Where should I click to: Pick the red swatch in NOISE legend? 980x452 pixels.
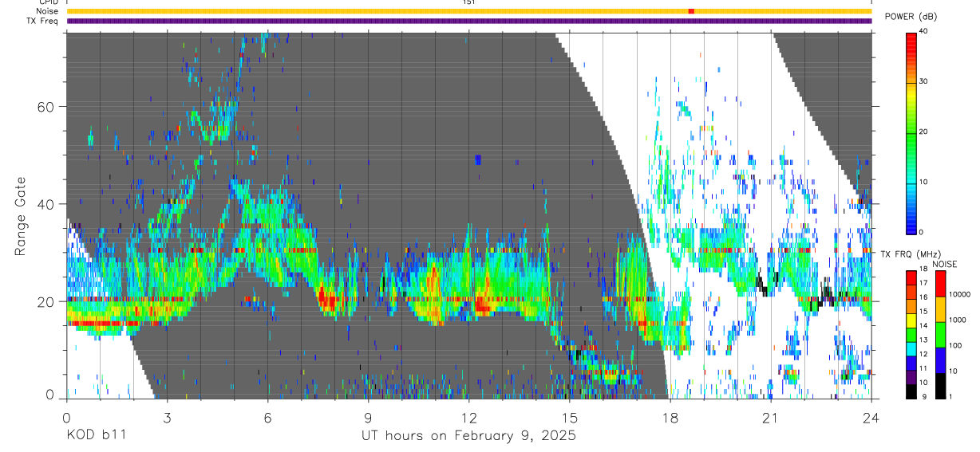[939, 285]
